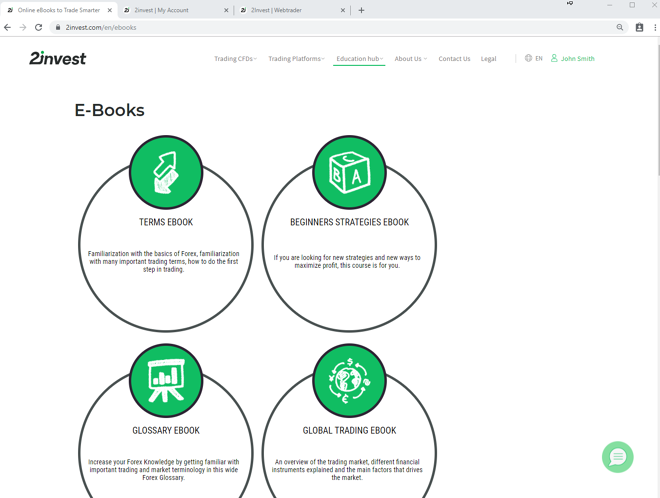Switch to the 2invest Webtrader tab
The height and width of the screenshot is (498, 660).
[x=293, y=10]
